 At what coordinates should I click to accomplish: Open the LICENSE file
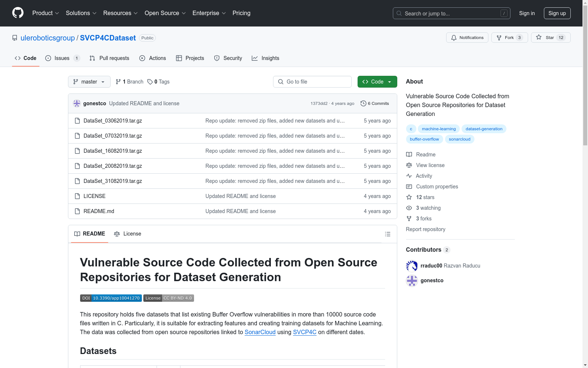point(94,196)
